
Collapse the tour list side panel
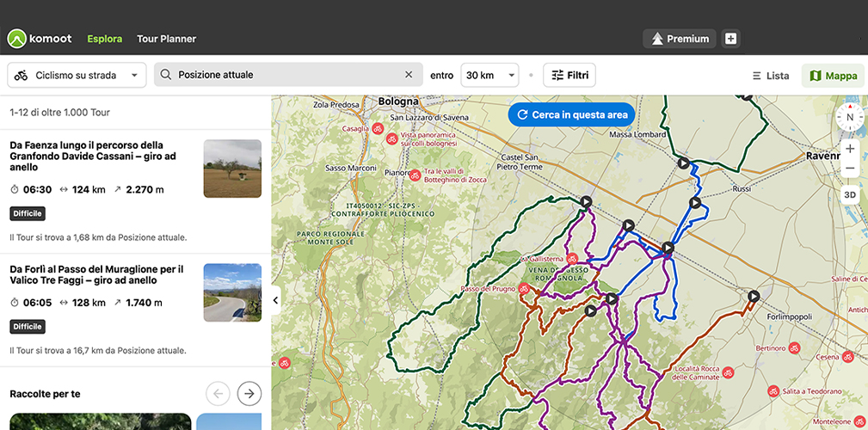[275, 300]
